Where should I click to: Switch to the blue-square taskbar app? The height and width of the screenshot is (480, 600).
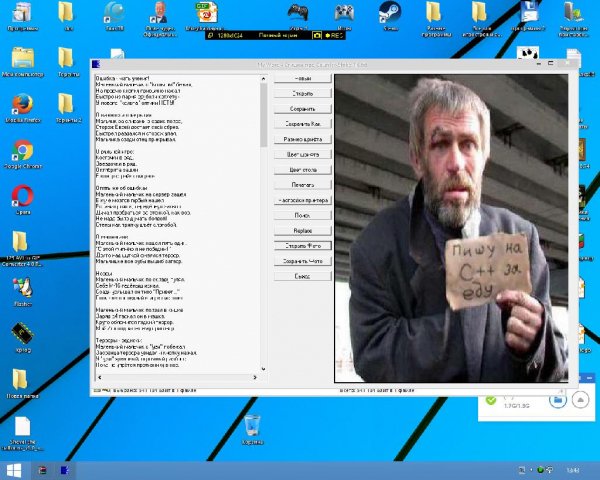coord(65,470)
